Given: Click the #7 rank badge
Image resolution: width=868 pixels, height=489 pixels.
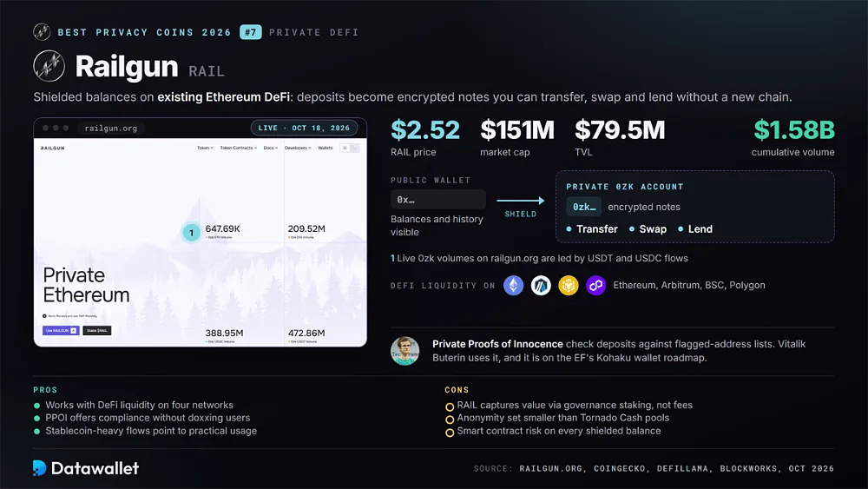Looking at the screenshot, I should (x=251, y=32).
